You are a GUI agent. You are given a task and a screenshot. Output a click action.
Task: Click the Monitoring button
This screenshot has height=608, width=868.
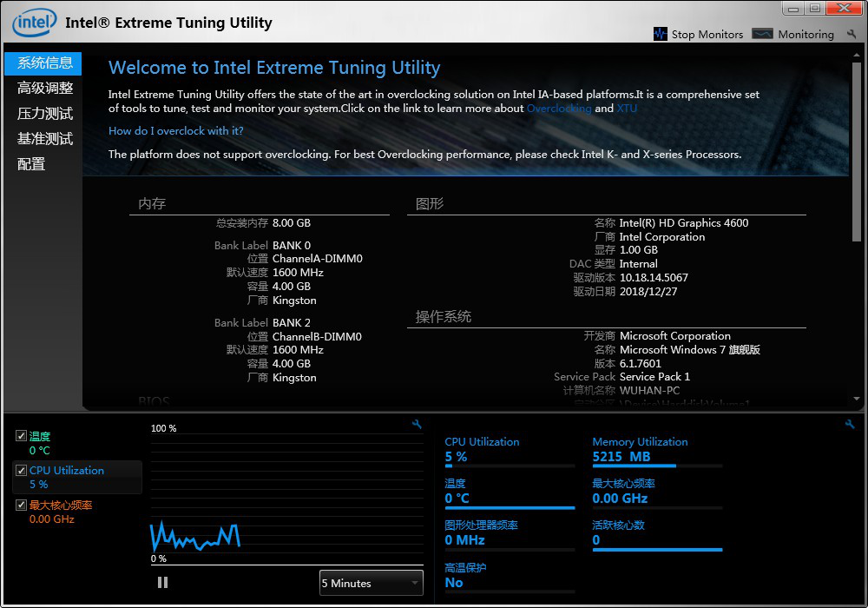point(792,35)
